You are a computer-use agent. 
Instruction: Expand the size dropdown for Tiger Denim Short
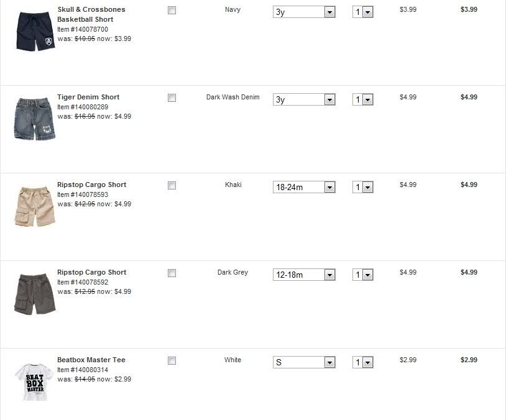[x=304, y=100]
